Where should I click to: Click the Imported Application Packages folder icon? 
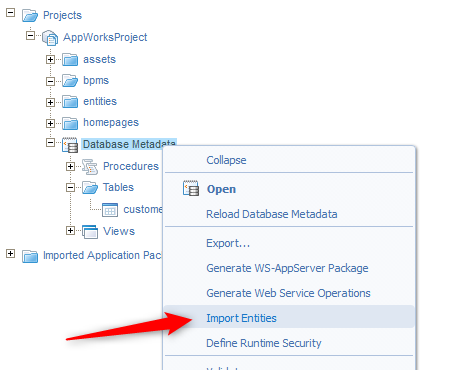30,256
